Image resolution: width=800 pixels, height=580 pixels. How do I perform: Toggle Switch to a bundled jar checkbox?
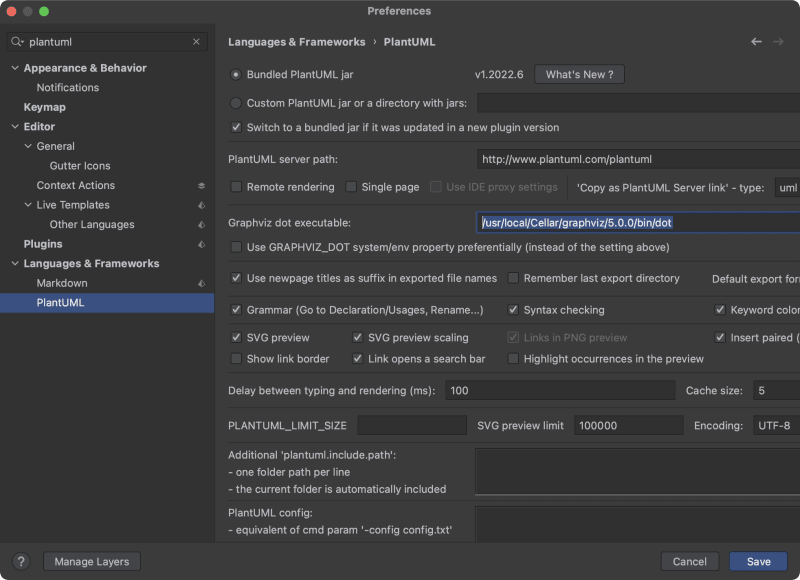(x=236, y=127)
